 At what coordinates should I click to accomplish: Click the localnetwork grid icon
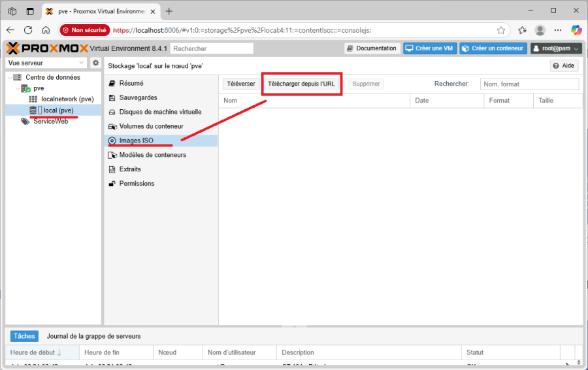[33, 99]
